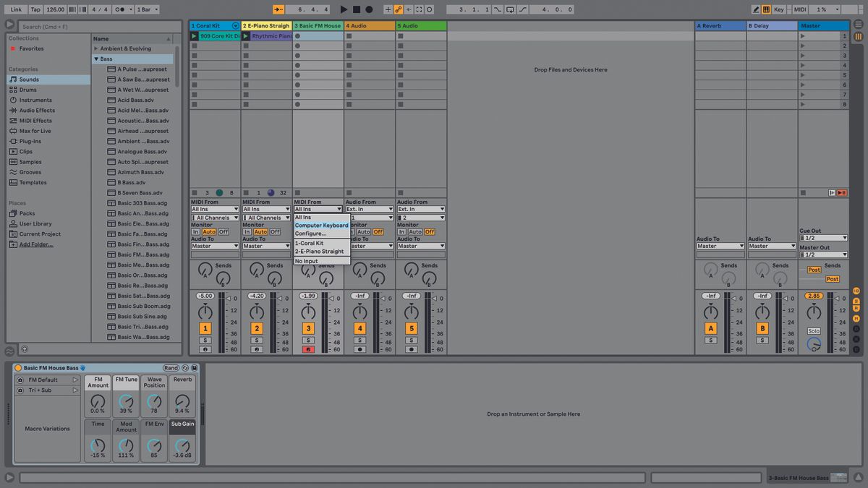
Task: Toggle the Computer MIDI Keyboard icon
Action: coord(766,9)
